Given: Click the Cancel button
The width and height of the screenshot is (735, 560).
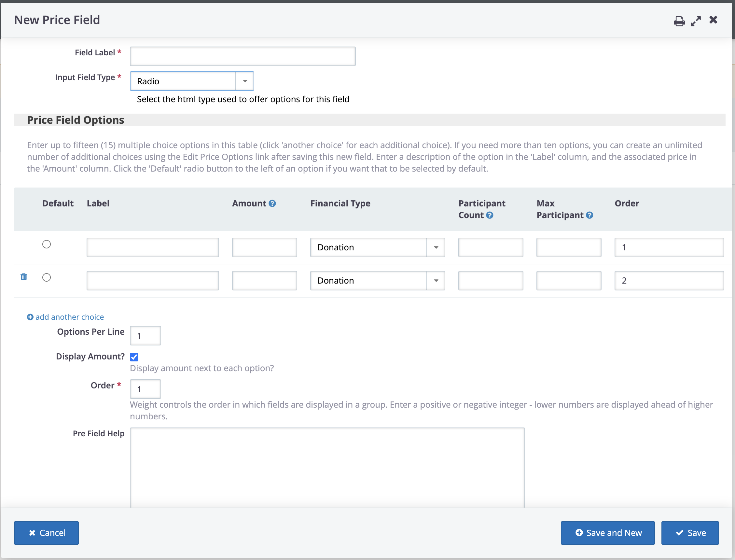Looking at the screenshot, I should coord(46,533).
